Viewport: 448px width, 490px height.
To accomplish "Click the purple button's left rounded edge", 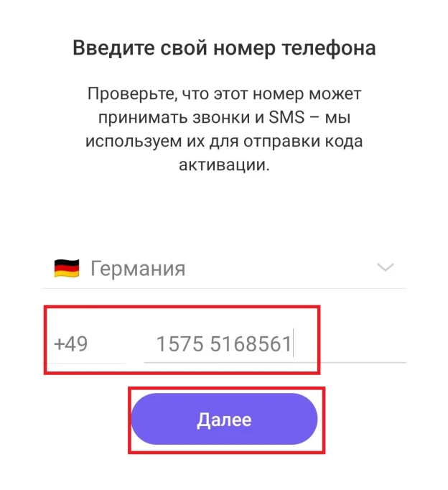I will [x=141, y=419].
